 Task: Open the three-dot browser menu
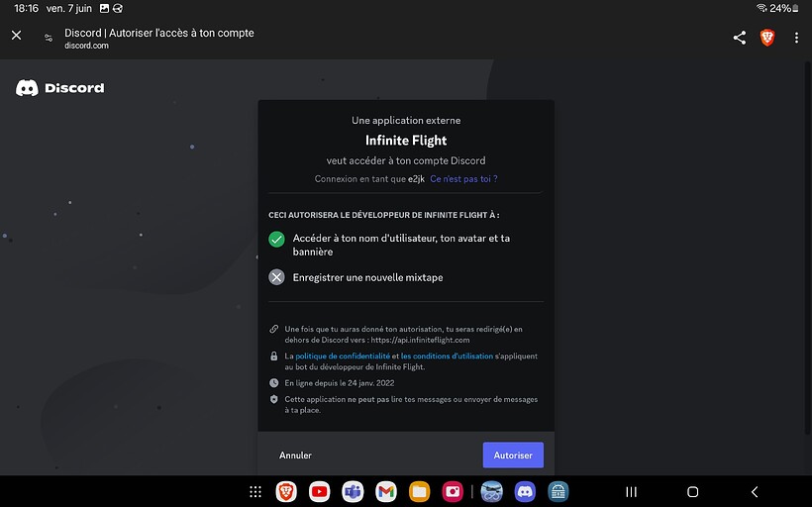pyautogui.click(x=796, y=38)
